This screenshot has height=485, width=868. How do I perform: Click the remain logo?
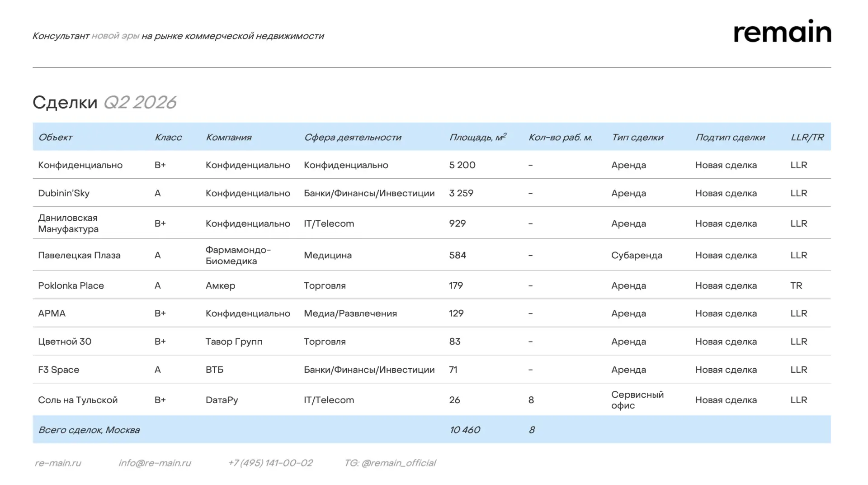click(782, 31)
